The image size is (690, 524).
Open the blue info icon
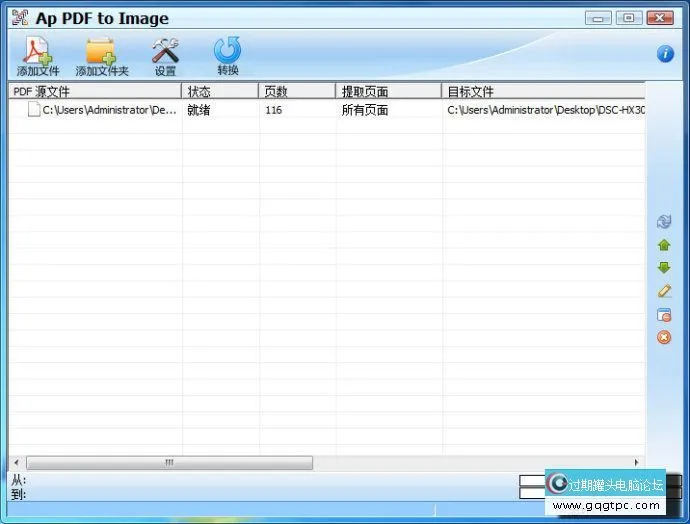click(665, 54)
